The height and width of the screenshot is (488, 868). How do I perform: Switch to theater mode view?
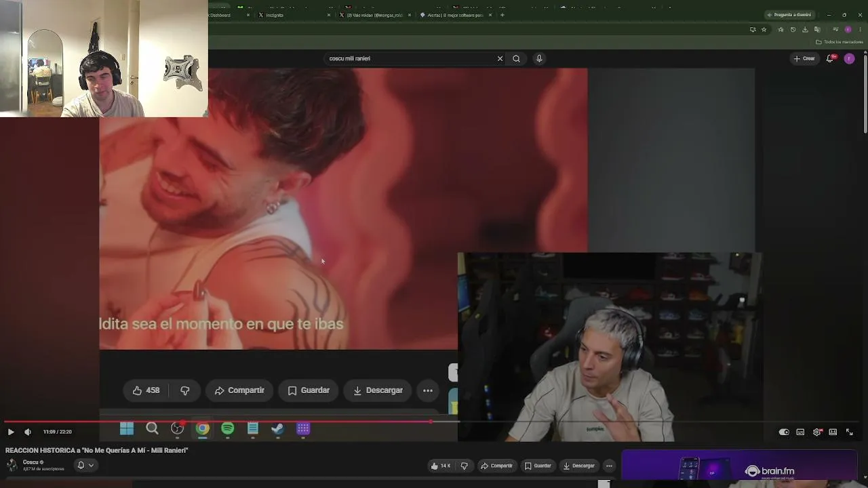(833, 432)
